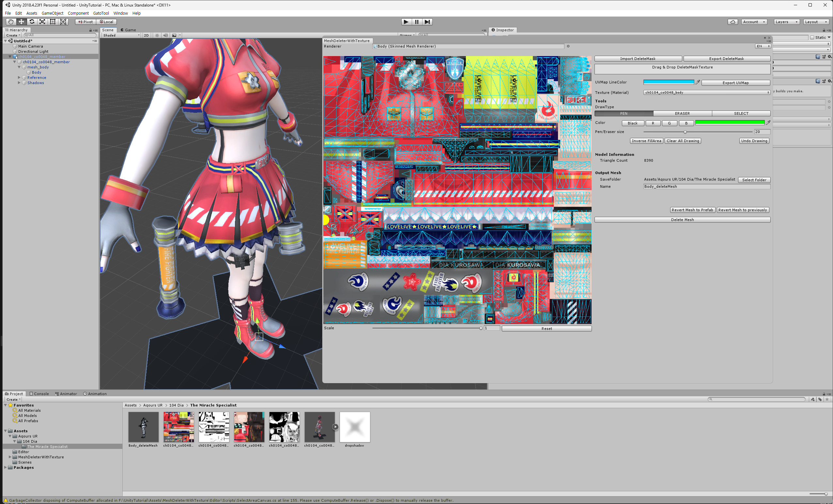Click the UVMap LineColor cyan swatch
The height and width of the screenshot is (504, 833).
(x=668, y=82)
